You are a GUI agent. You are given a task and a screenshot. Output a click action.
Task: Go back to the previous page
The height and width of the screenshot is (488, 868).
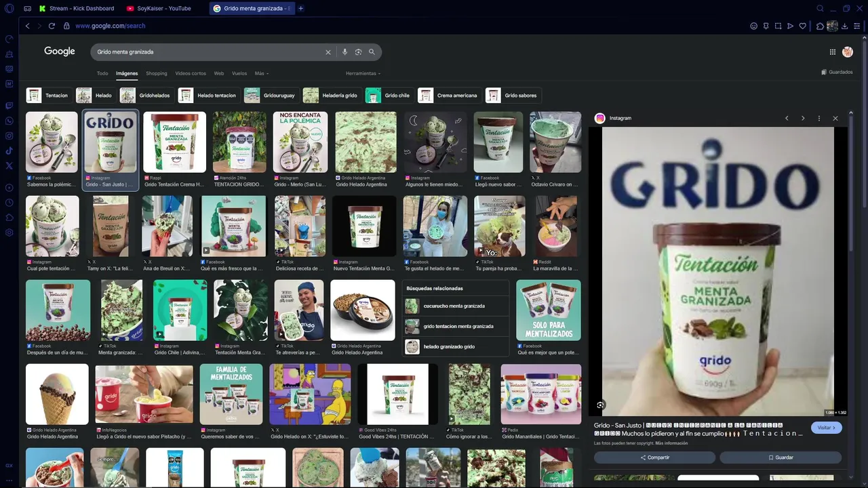pos(27,26)
